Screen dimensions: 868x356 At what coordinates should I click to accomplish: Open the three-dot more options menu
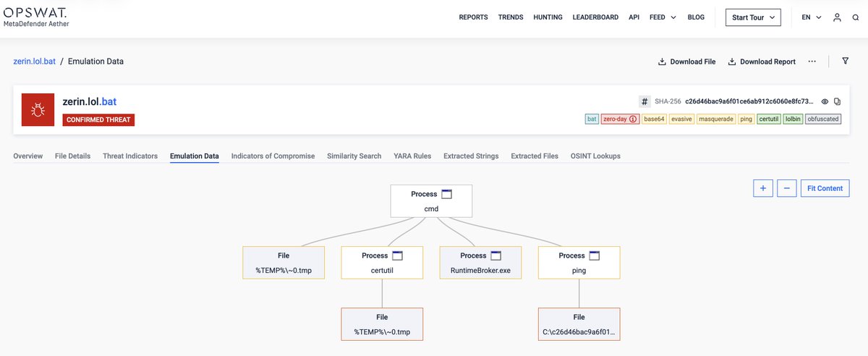(812, 62)
